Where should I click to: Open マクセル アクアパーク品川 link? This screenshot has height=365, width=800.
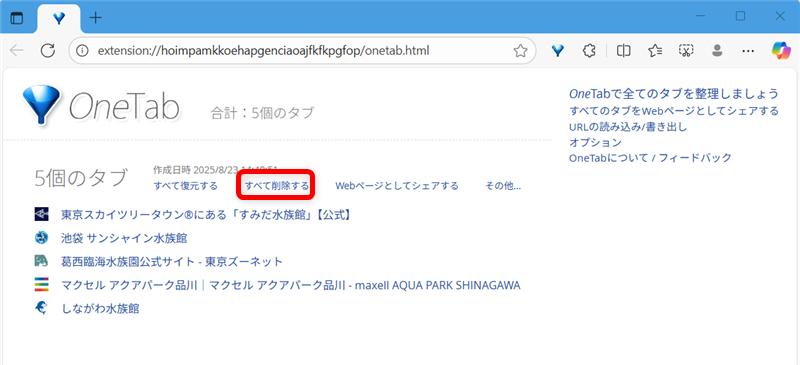point(291,285)
